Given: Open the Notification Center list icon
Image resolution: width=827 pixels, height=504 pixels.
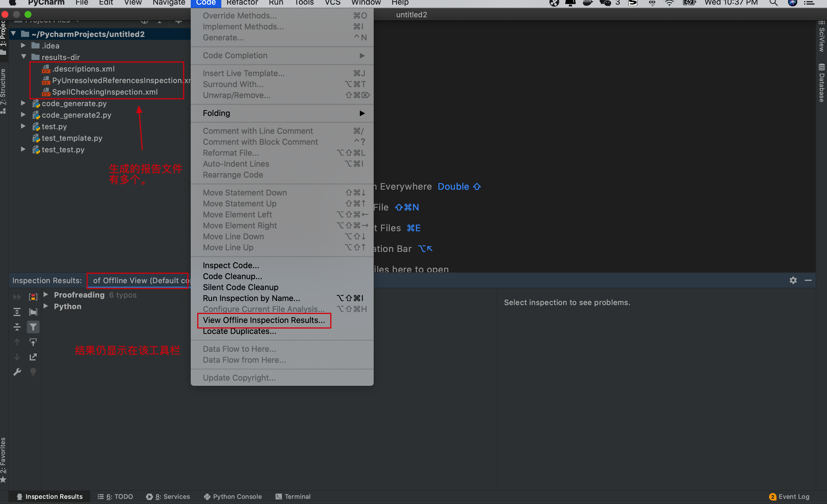Looking at the screenshot, I should [809, 3].
